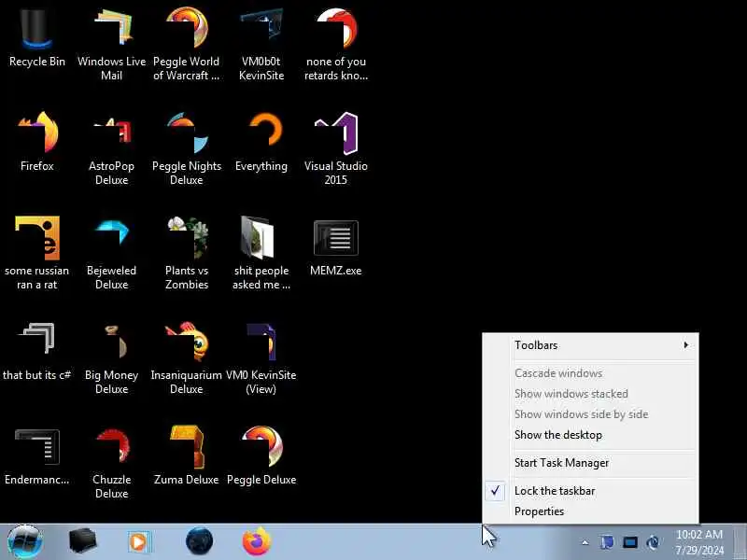This screenshot has width=747, height=560.
Task: Open taskbar Properties from menu
Action: pyautogui.click(x=590, y=511)
